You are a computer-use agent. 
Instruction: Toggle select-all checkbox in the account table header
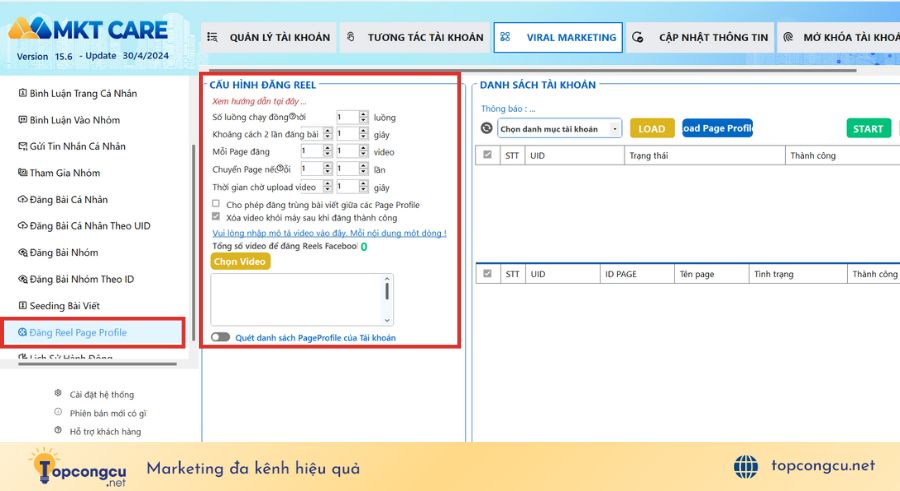point(487,154)
